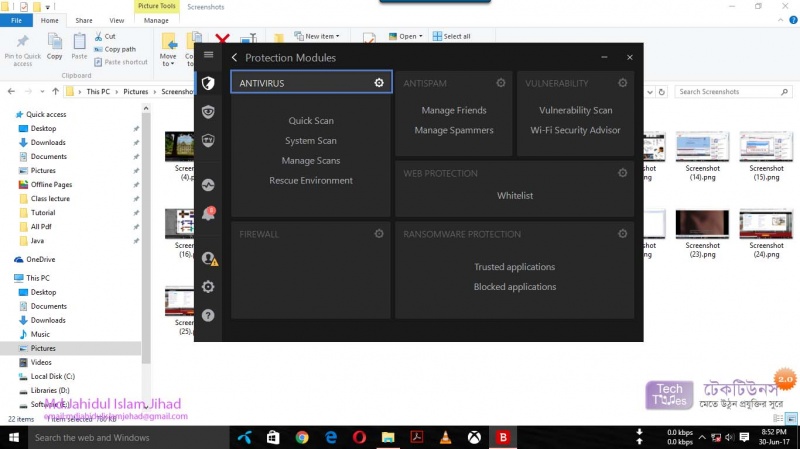Open the Bitdefender taskbar icon
This screenshot has height=449, width=800.
click(503, 437)
